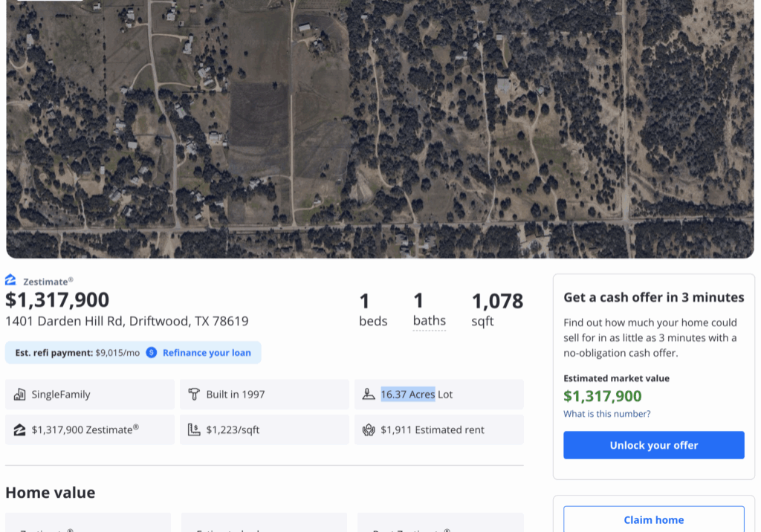
Task: Click the SingleFamily building icon
Action: pos(19,394)
